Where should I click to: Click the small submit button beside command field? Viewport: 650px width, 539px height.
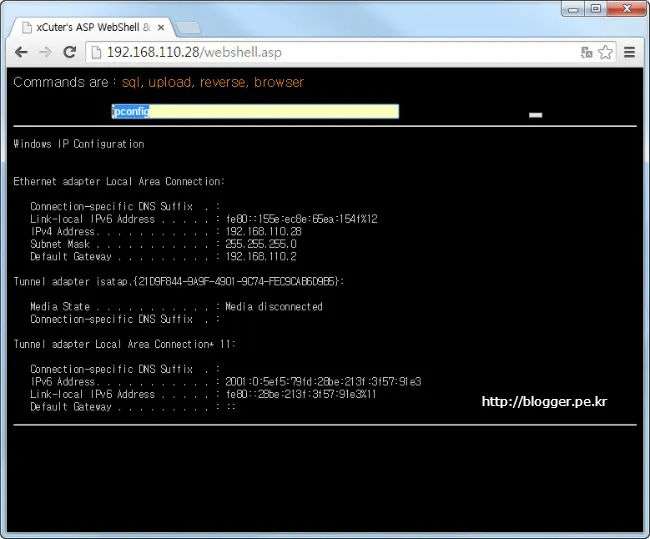point(535,115)
